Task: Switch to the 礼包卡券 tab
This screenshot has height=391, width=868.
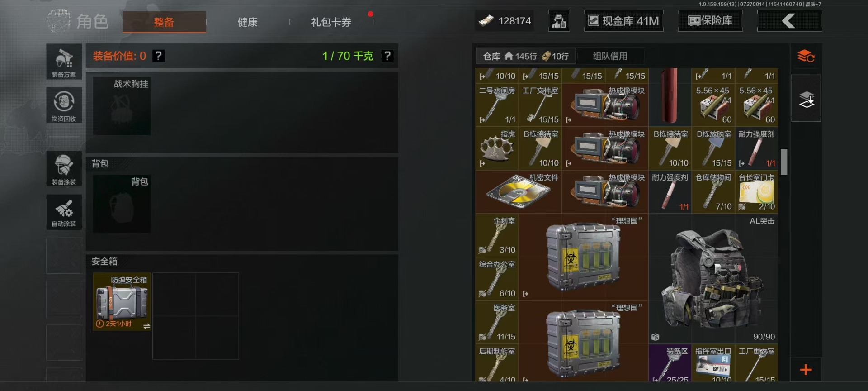Action: pos(331,22)
